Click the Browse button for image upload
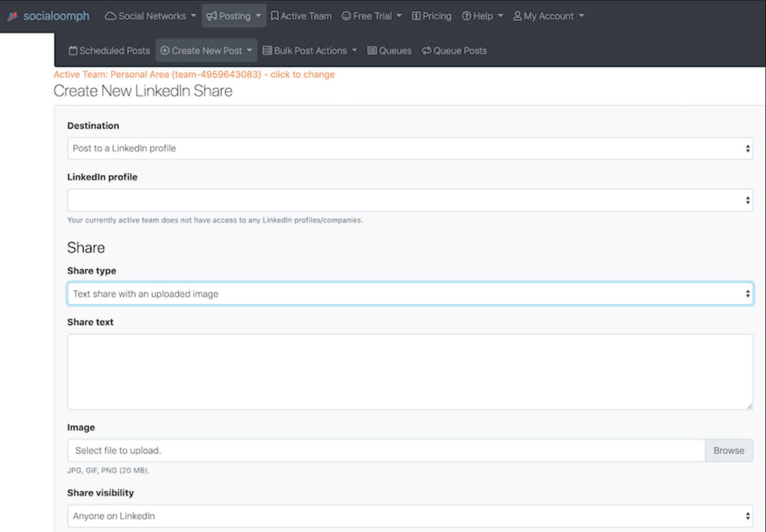Viewport: 766px width, 532px height. (729, 450)
